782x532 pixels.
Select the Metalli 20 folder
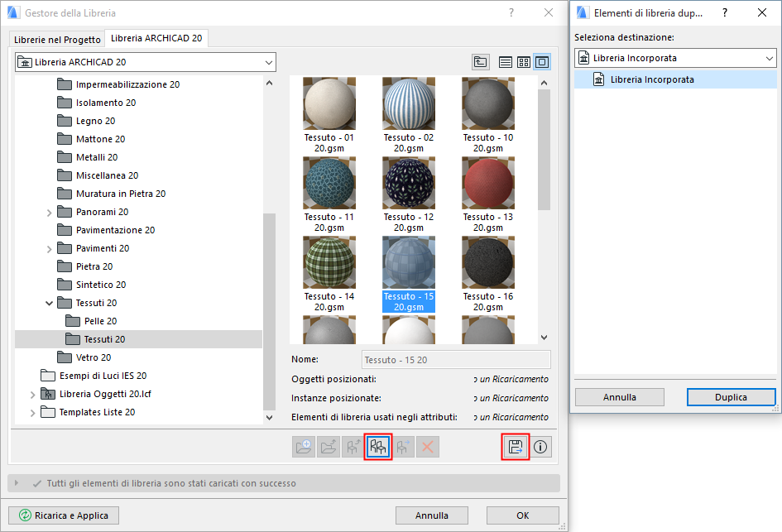pos(87,157)
